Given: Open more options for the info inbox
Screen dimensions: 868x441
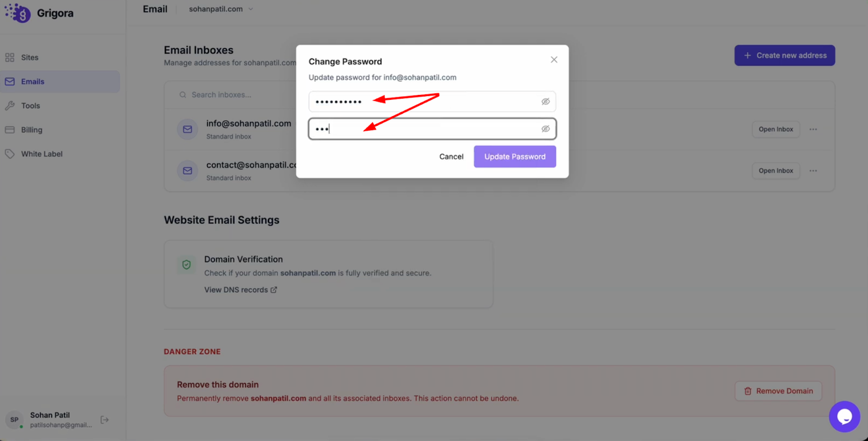Looking at the screenshot, I should point(813,129).
